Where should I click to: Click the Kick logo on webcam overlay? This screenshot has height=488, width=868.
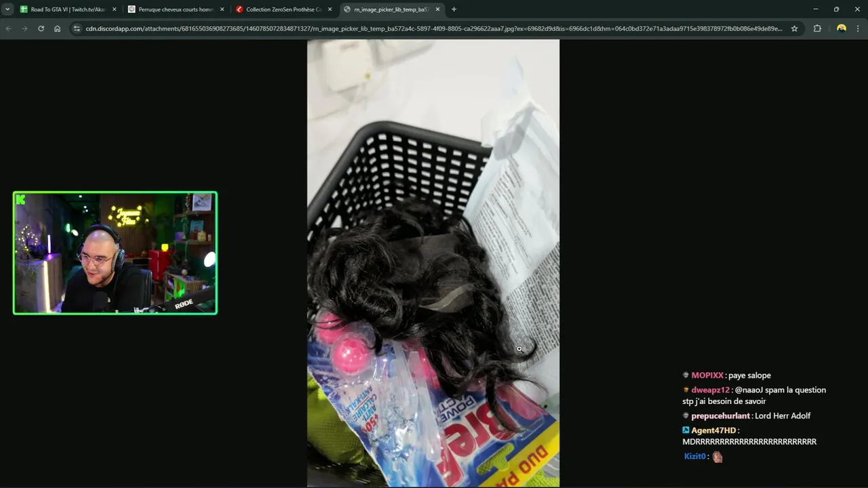pos(20,199)
